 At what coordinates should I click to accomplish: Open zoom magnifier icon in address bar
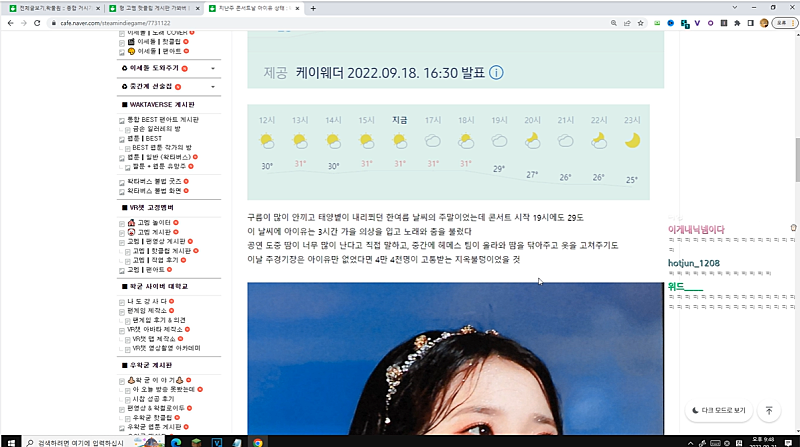[x=614, y=23]
